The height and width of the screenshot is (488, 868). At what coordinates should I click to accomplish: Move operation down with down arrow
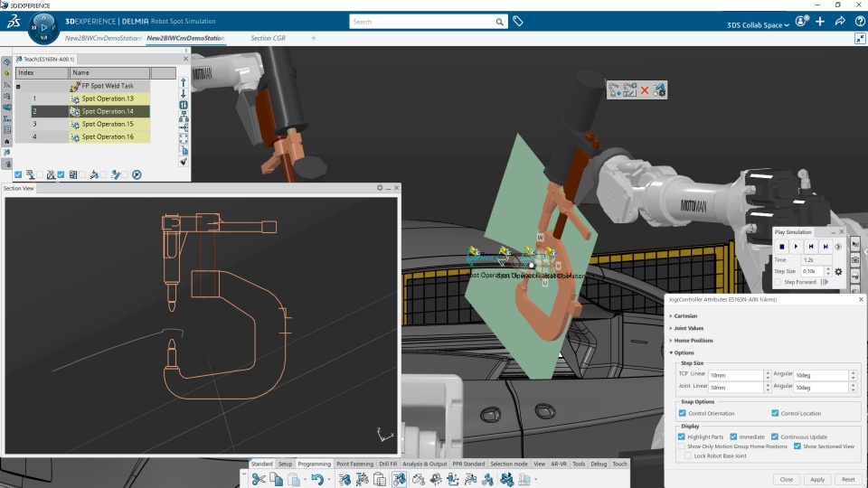(184, 93)
